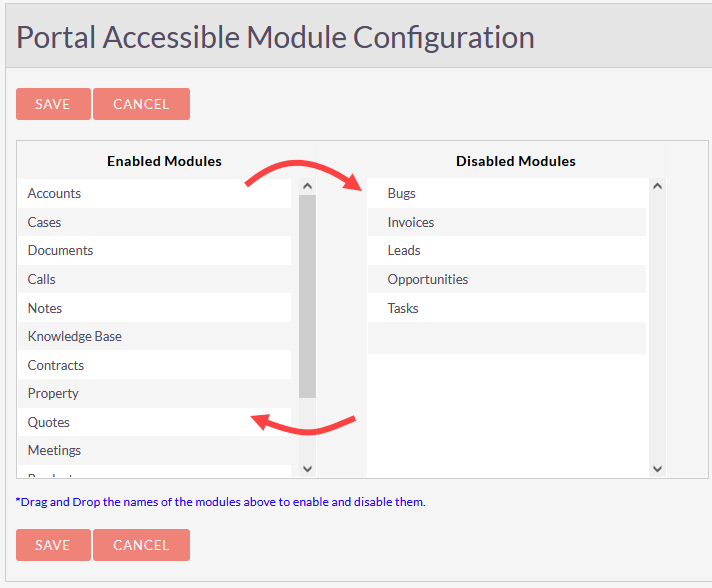712x588 pixels.
Task: Click the top CANCEL button
Action: (x=141, y=104)
